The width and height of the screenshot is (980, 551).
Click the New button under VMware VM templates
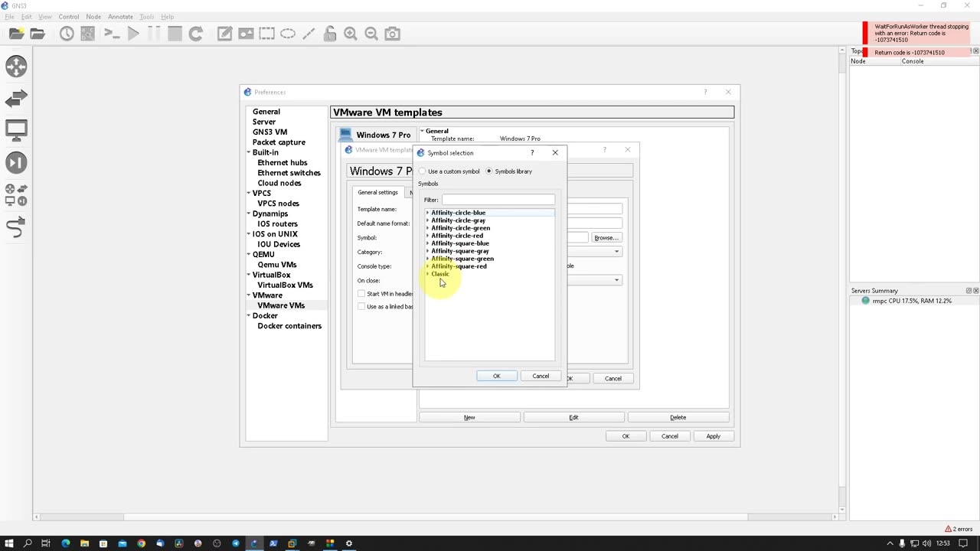click(x=469, y=417)
